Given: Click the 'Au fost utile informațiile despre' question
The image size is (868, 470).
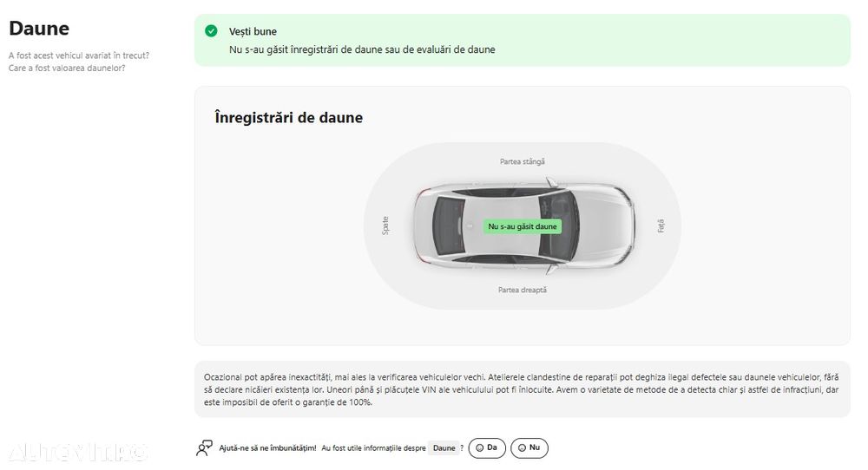Looking at the screenshot, I should [x=373, y=448].
